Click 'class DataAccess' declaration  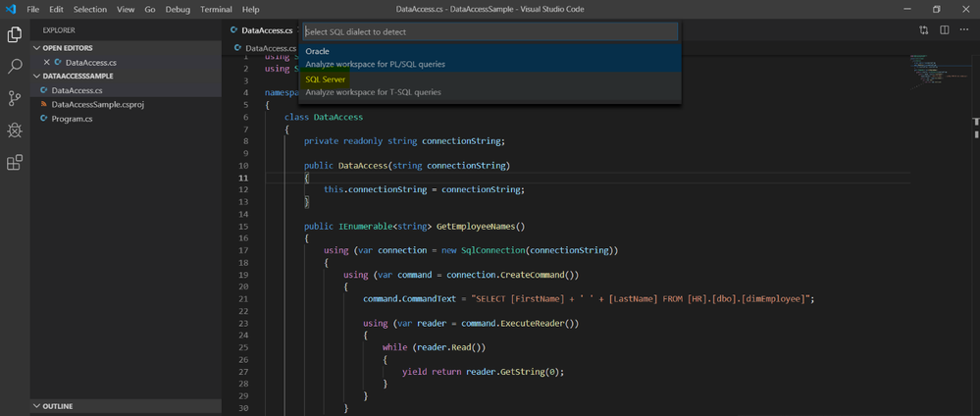(x=324, y=117)
